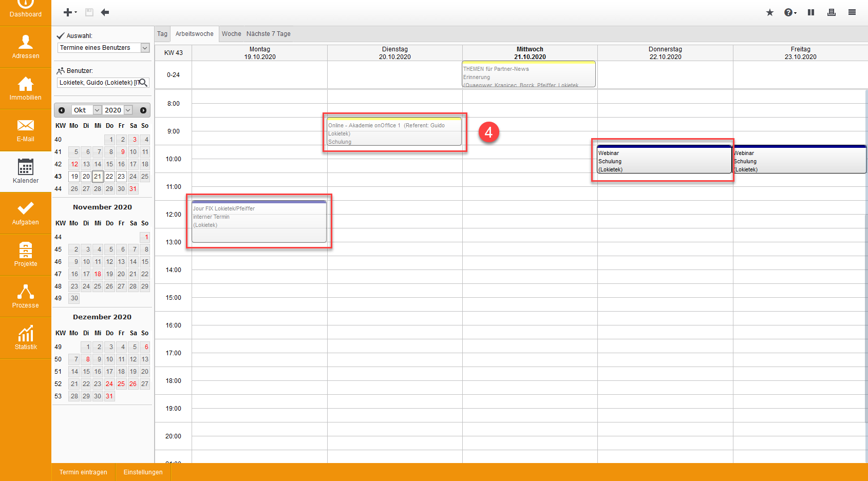Expand the 'Termine eines Benutzers' dropdown

tap(145, 48)
